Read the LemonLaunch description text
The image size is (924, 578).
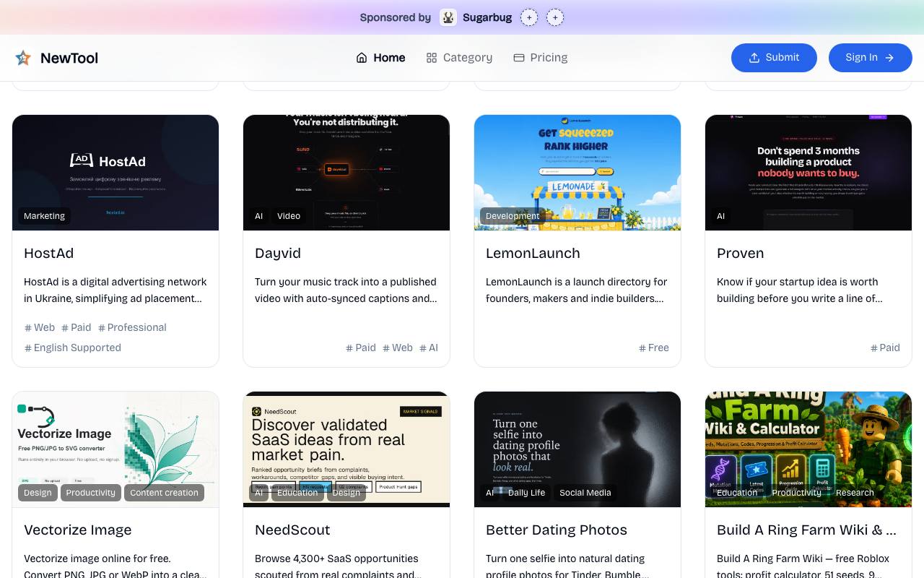coord(577,290)
